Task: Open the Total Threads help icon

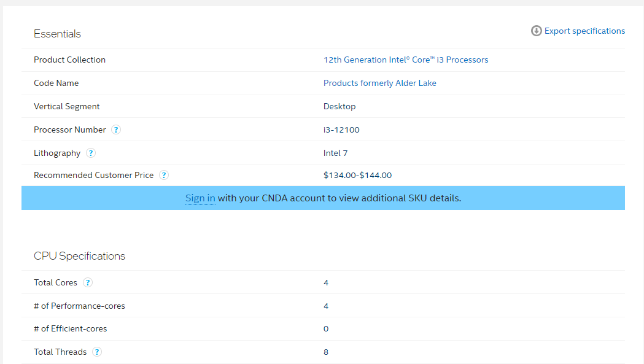Action: click(x=97, y=352)
